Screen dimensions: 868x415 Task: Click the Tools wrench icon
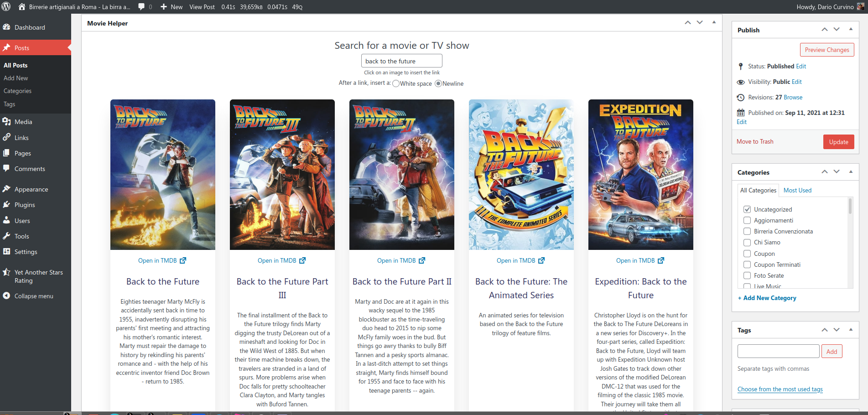(x=6, y=236)
